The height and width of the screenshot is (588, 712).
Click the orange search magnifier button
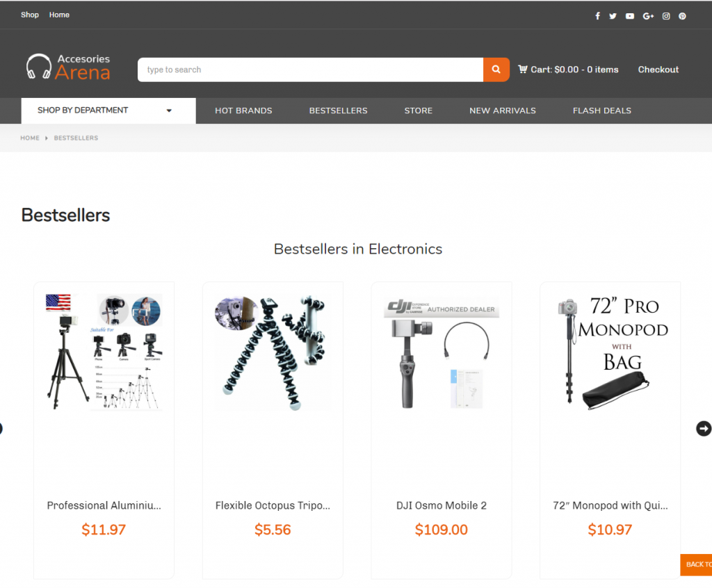[496, 70]
